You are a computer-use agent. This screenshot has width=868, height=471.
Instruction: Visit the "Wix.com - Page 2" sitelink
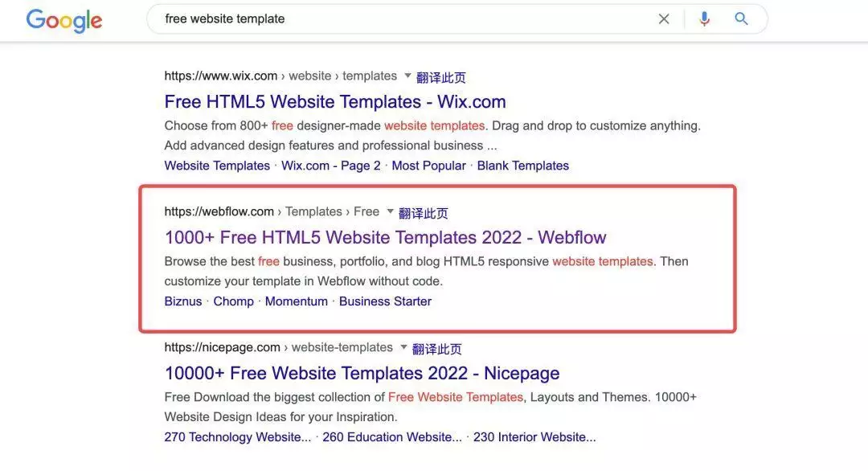pos(331,166)
